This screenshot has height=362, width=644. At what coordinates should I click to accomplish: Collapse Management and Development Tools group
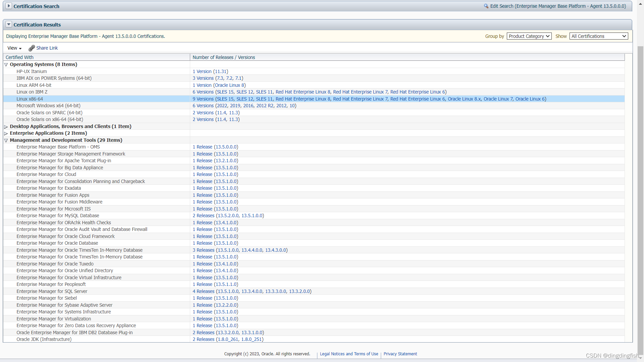6,140
